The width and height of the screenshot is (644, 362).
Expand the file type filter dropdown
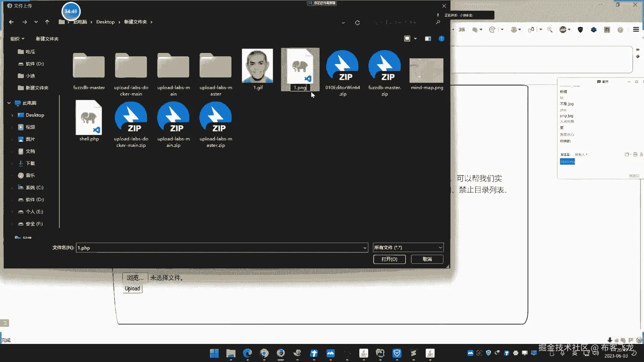coord(440,248)
